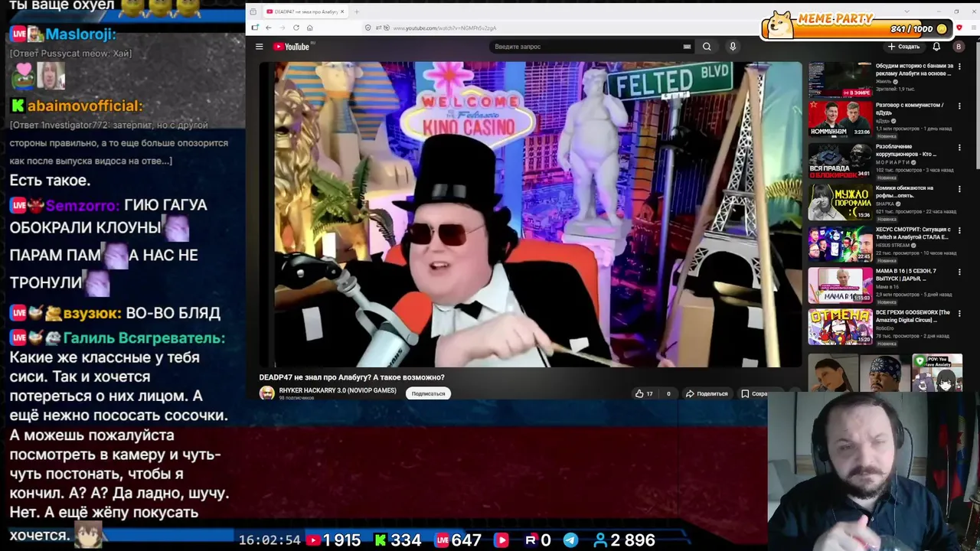Open options menu for Комики обижаются video
This screenshot has height=551, width=980.
[x=959, y=189]
